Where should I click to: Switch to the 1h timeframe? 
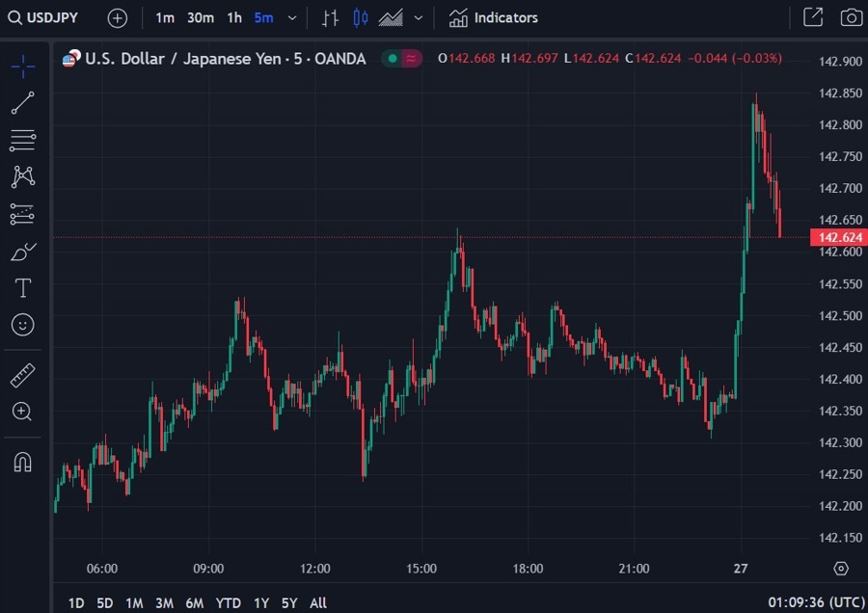point(234,18)
